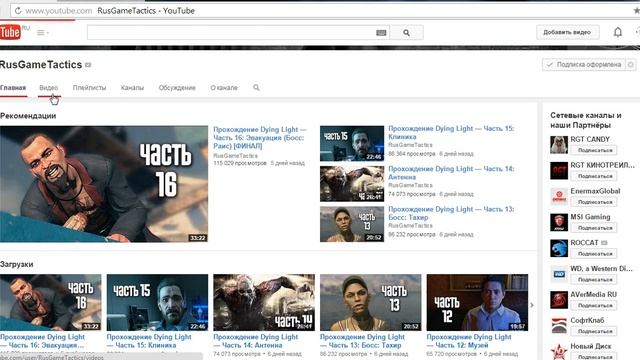Open recommended Часть 15 Клиника thumbnail
Viewport: 640px width, 360px height.
(x=352, y=143)
